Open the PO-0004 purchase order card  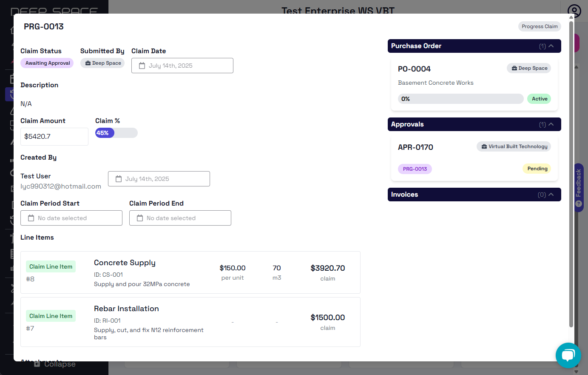point(474,83)
